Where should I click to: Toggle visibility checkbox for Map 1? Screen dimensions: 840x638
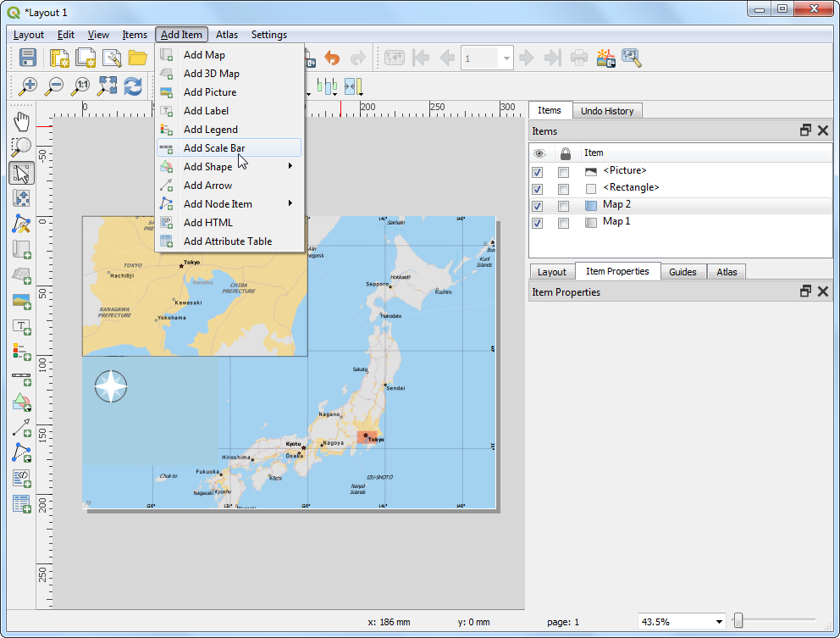click(x=538, y=223)
